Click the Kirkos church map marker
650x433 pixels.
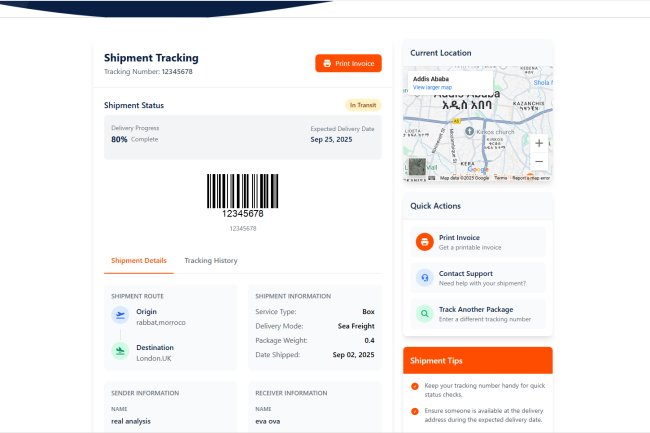469,131
